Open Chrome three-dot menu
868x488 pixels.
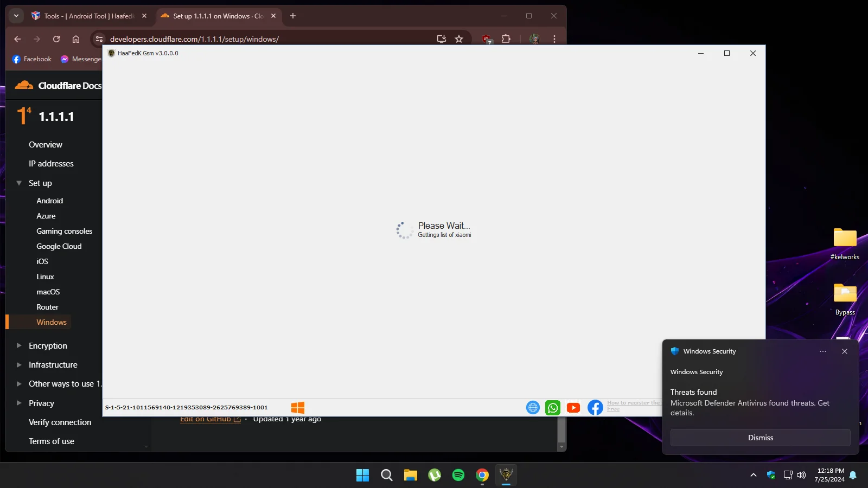tap(554, 39)
